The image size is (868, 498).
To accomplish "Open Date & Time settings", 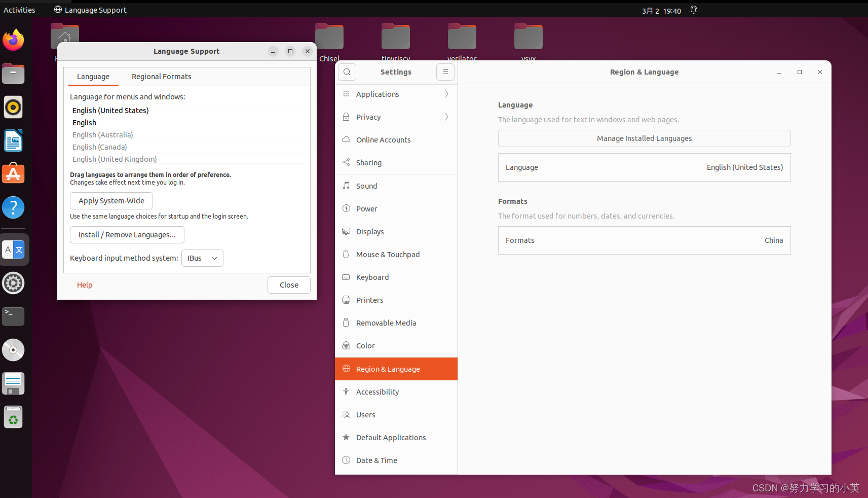I will 376,460.
